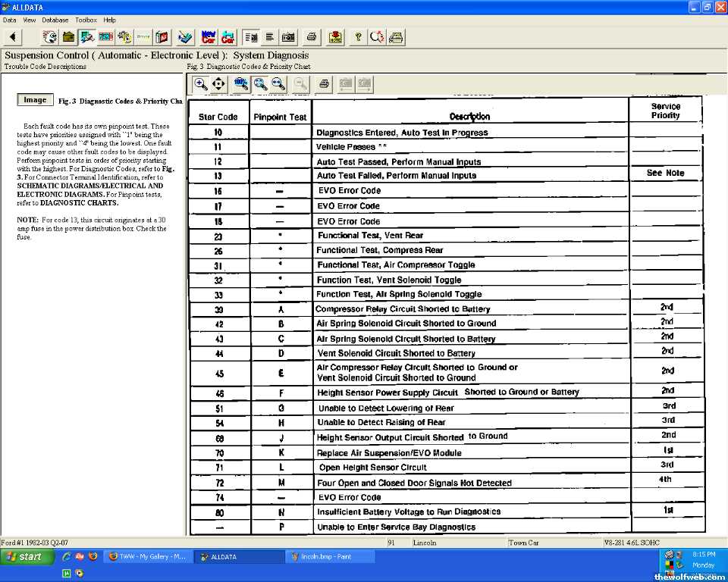Click the question mark help icon
Screen dimensions: 728x582
(358, 36)
